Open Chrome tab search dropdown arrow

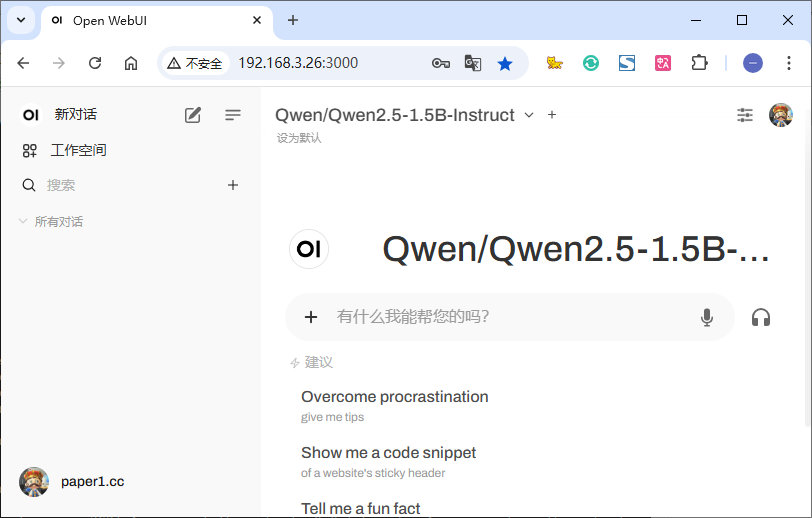tap(20, 20)
